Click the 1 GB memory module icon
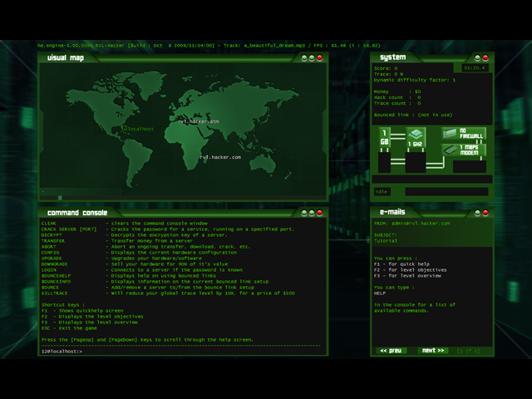 coord(384,137)
